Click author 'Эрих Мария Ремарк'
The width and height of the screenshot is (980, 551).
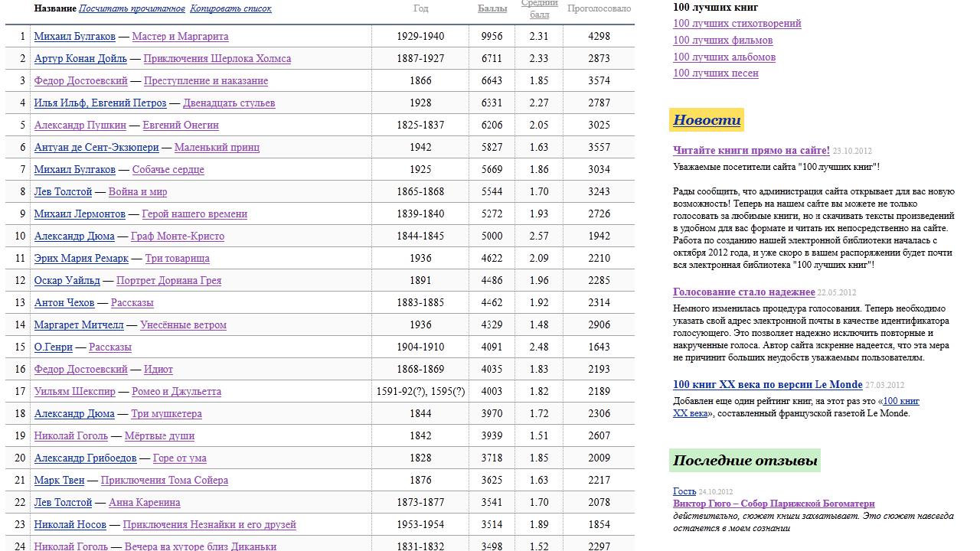coord(81,258)
